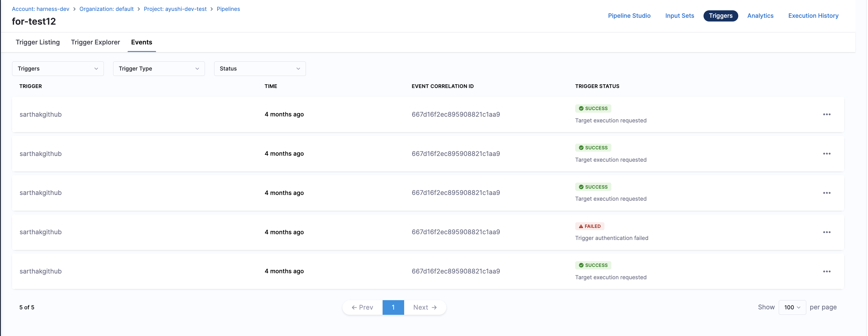Switch to Trigger Explorer tab
This screenshot has height=336, width=868.
[95, 42]
